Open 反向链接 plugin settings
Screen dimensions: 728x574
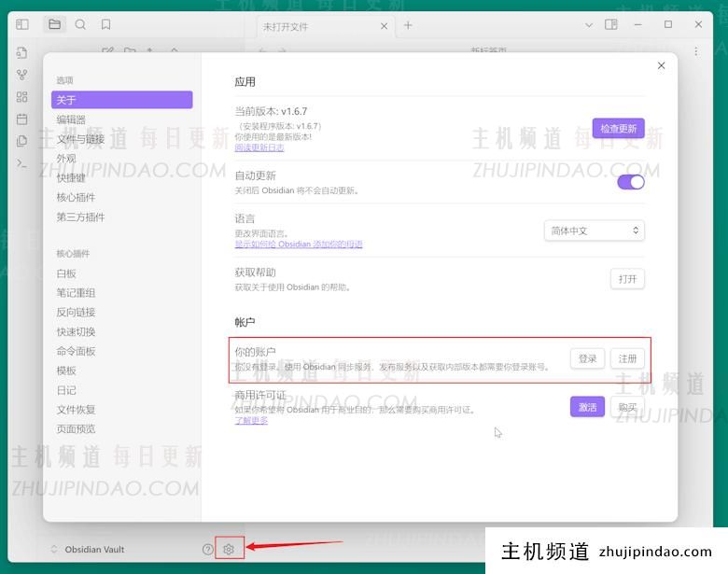pos(121,312)
